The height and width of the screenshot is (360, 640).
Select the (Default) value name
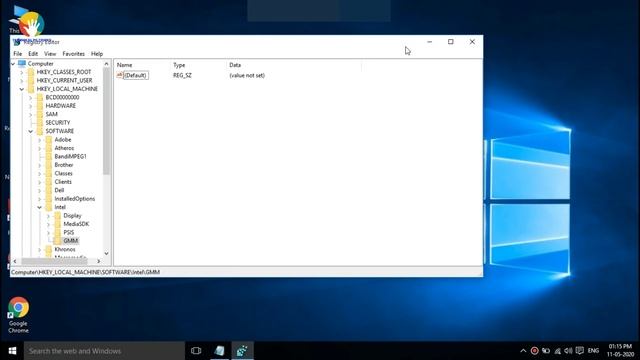pyautogui.click(x=136, y=75)
